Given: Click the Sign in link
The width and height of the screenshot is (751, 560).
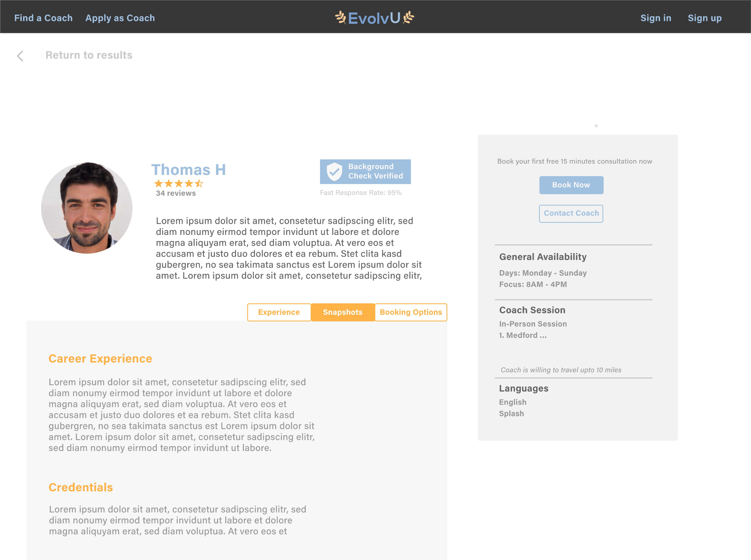Looking at the screenshot, I should tap(656, 18).
